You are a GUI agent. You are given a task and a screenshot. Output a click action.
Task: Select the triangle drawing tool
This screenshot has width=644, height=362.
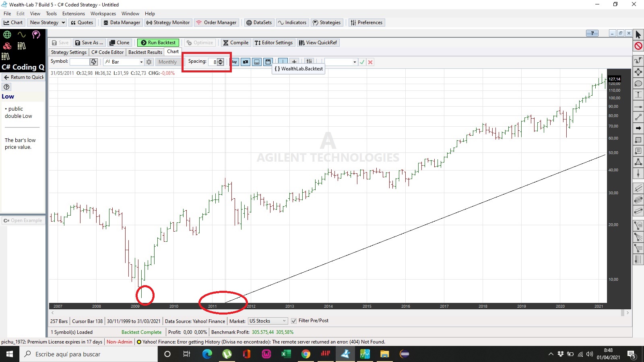tap(638, 162)
